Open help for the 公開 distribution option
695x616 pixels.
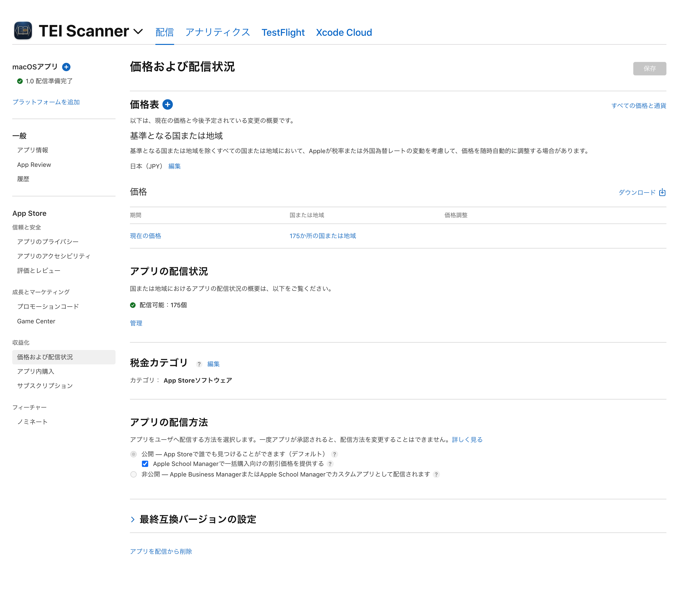click(335, 454)
